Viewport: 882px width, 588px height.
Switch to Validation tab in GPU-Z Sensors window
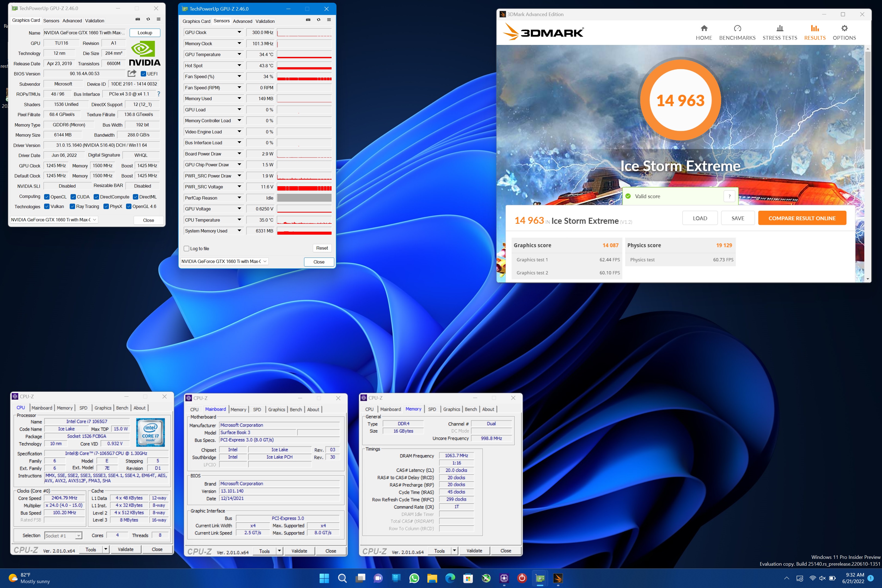265,22
